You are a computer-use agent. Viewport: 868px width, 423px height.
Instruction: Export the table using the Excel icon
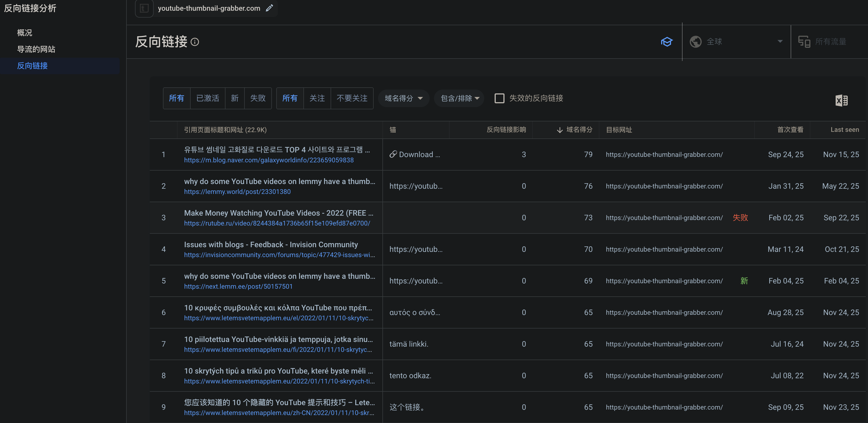[x=841, y=100]
